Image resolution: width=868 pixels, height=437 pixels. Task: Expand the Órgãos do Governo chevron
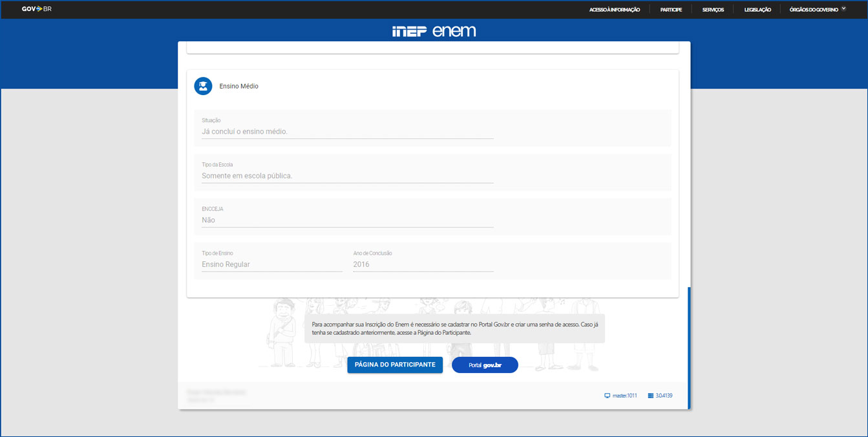pos(843,9)
